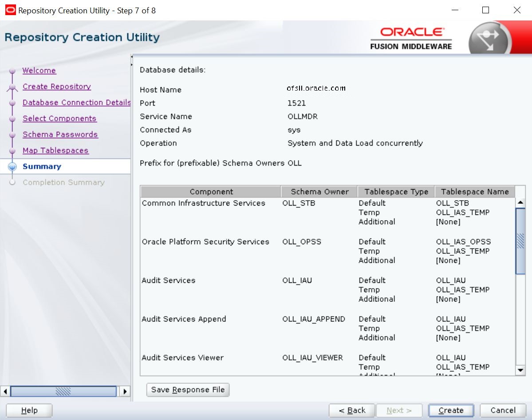Viewport: 532px width, 420px height.
Task: Click the navigation pane horizontal scrollbar thumb
Action: [x=63, y=391]
